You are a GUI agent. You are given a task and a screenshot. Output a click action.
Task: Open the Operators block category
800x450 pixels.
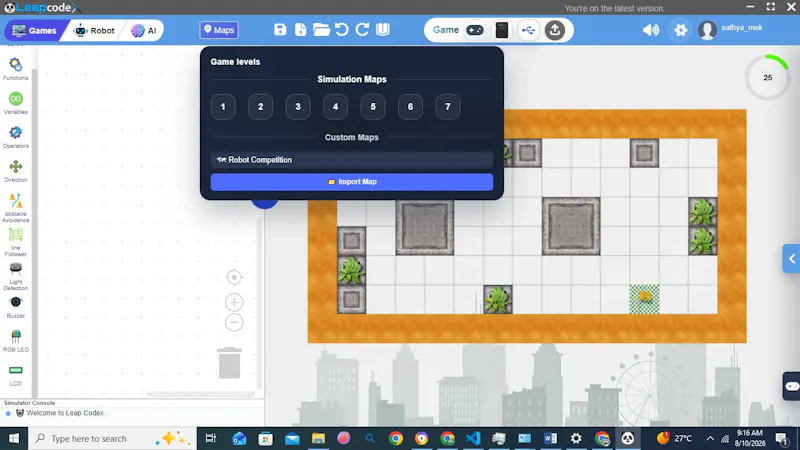click(x=15, y=137)
